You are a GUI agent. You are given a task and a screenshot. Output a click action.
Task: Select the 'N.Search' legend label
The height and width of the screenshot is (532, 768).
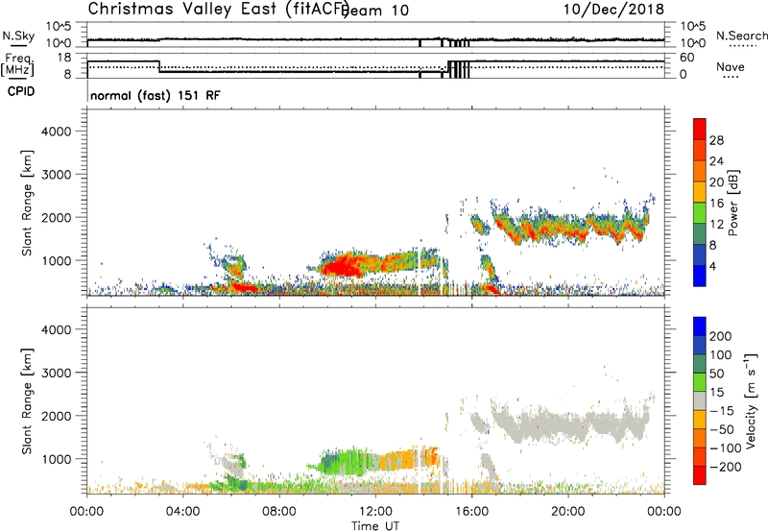click(x=742, y=36)
